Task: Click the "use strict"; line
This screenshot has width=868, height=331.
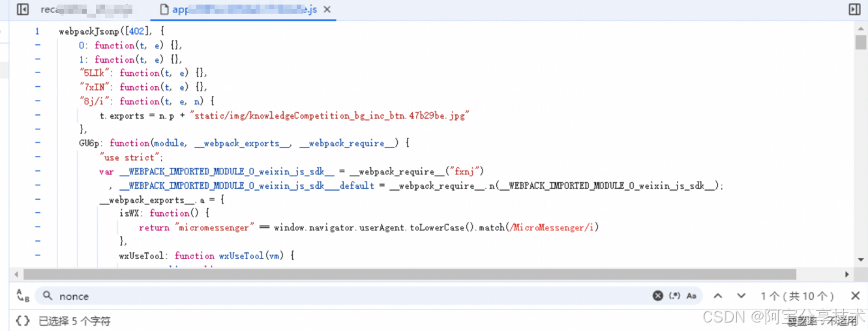Action: coord(131,157)
